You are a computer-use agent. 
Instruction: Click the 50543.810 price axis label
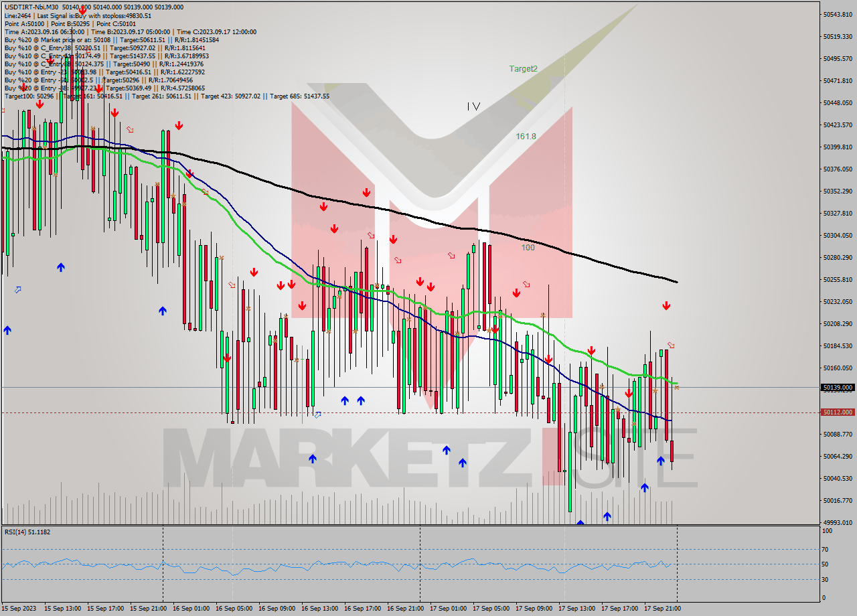click(x=838, y=14)
